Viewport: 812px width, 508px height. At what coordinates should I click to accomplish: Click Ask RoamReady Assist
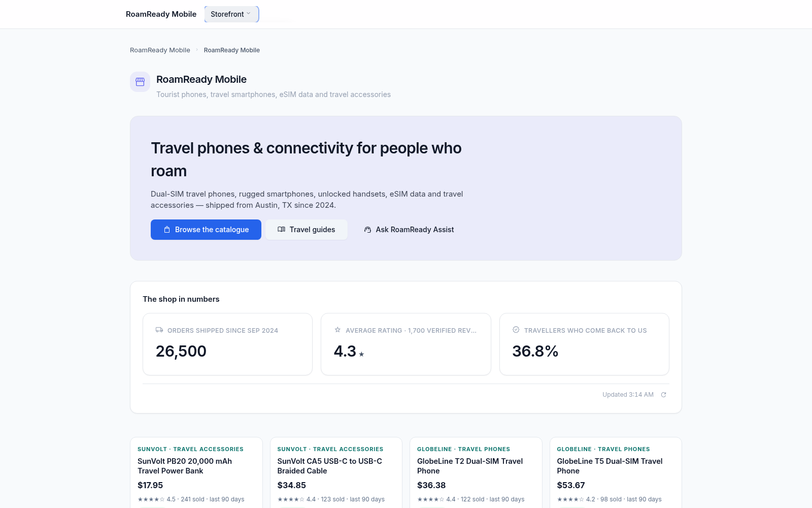coord(409,230)
